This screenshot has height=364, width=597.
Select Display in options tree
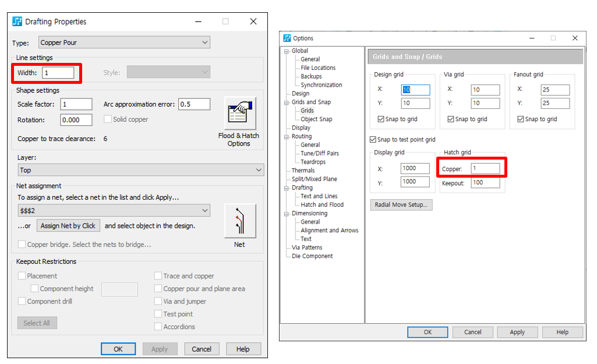301,128
